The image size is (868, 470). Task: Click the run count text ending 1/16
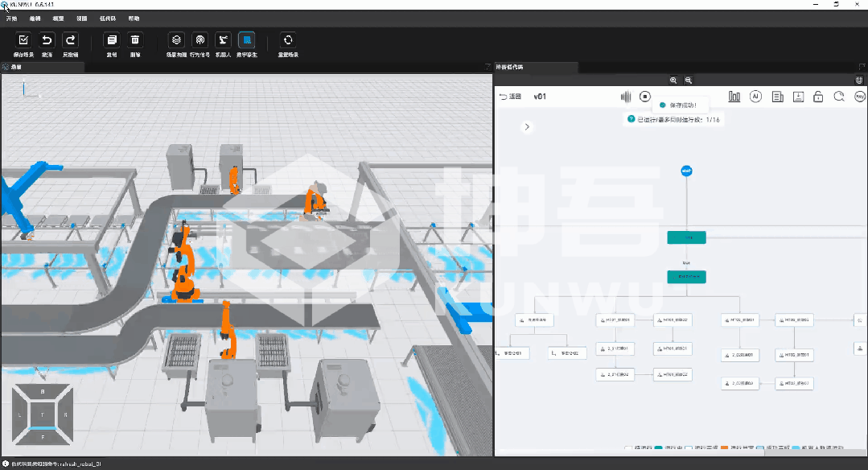pyautogui.click(x=678, y=120)
